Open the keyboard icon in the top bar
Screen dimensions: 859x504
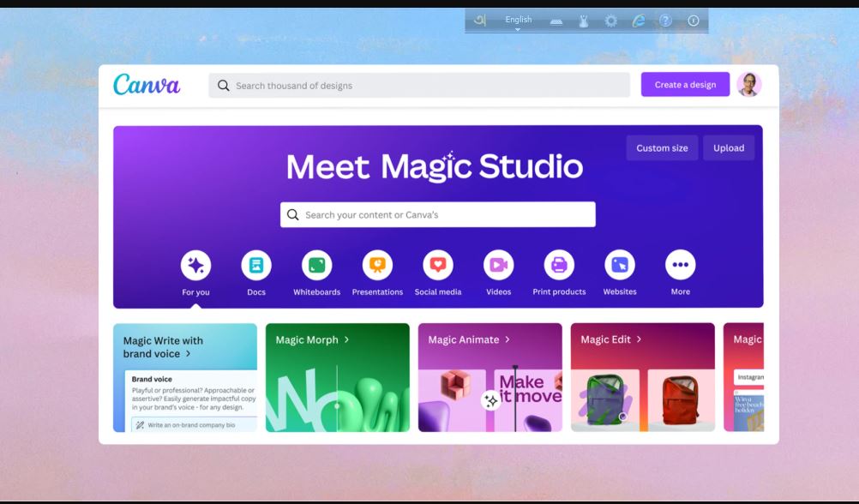click(x=556, y=21)
